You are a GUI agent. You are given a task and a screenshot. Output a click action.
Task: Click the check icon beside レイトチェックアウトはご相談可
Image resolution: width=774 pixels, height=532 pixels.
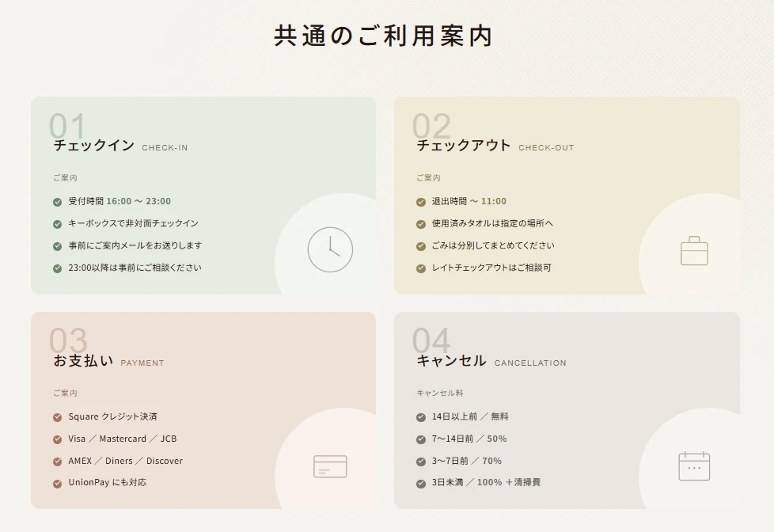point(420,268)
